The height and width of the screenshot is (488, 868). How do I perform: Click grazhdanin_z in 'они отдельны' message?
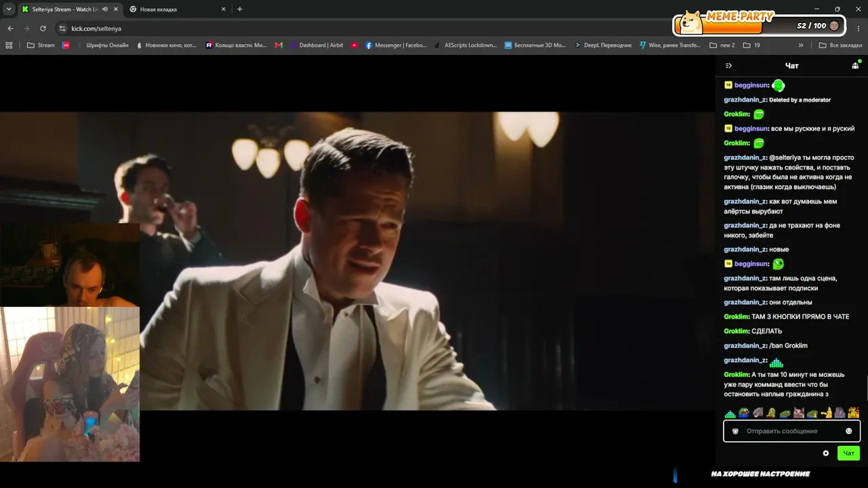tap(745, 302)
